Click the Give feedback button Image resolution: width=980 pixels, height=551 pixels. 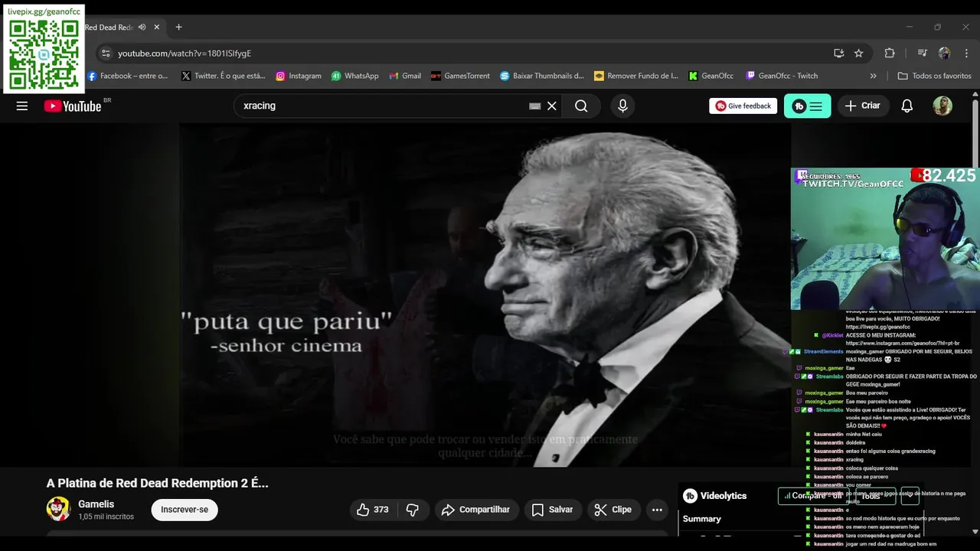coord(743,106)
